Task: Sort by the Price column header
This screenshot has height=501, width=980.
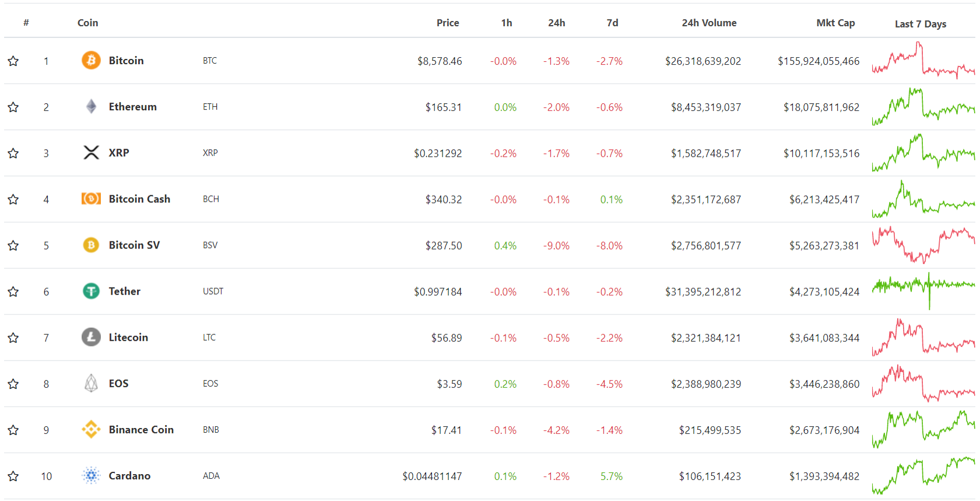Action: click(448, 23)
